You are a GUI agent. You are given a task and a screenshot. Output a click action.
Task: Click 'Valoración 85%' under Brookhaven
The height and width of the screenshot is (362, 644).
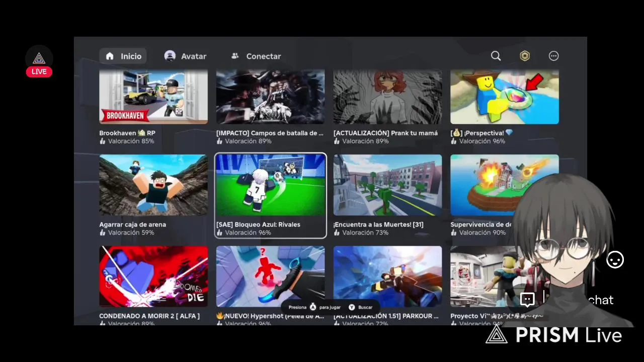[x=131, y=141]
